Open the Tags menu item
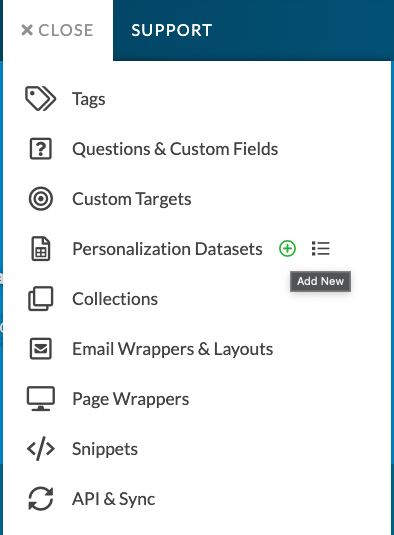The width and height of the screenshot is (394, 535). [x=89, y=99]
